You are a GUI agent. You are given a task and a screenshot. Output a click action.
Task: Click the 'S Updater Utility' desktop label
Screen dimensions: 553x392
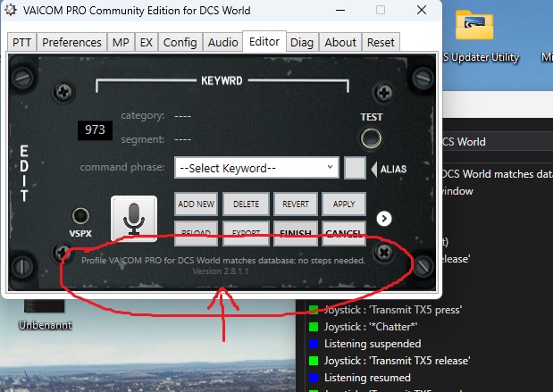coord(481,57)
